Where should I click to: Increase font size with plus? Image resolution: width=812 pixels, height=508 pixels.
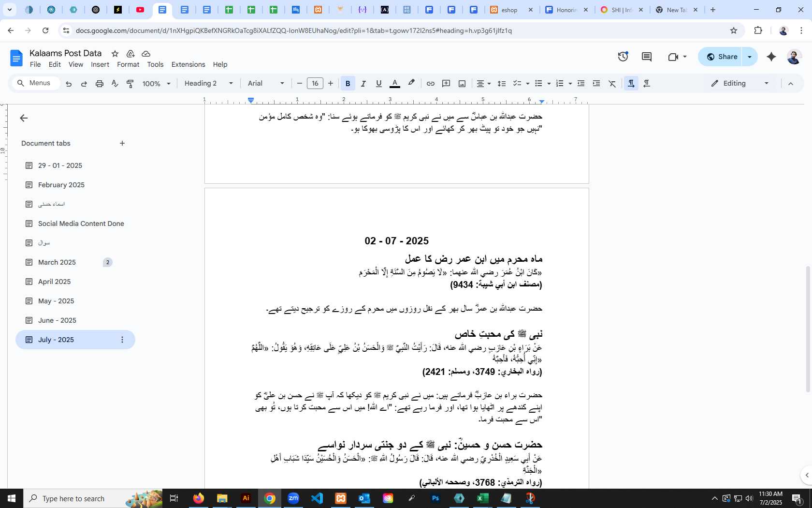point(331,84)
